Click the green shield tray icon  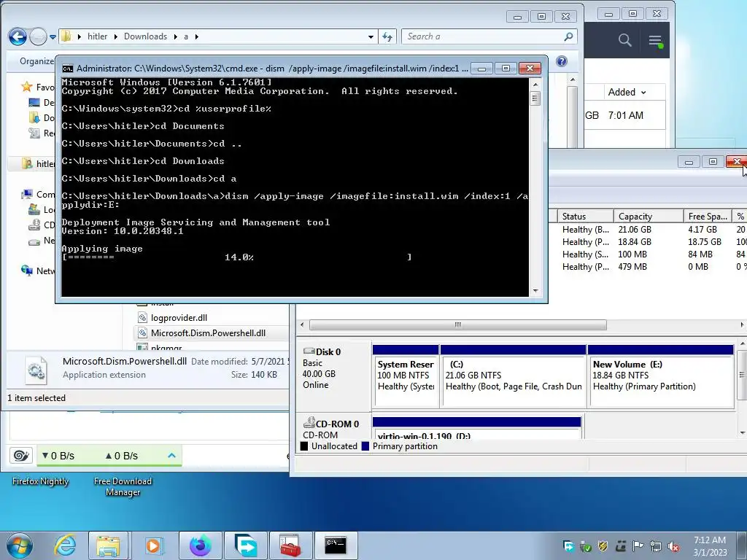[586, 547]
